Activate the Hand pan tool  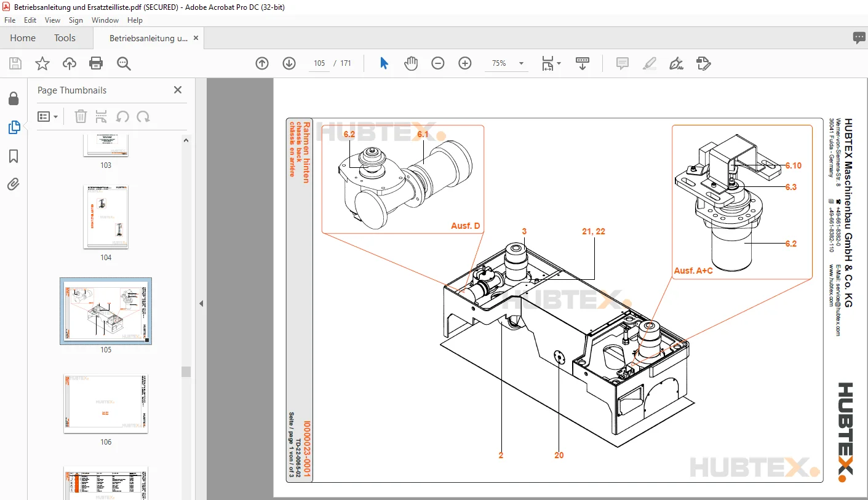(x=411, y=63)
